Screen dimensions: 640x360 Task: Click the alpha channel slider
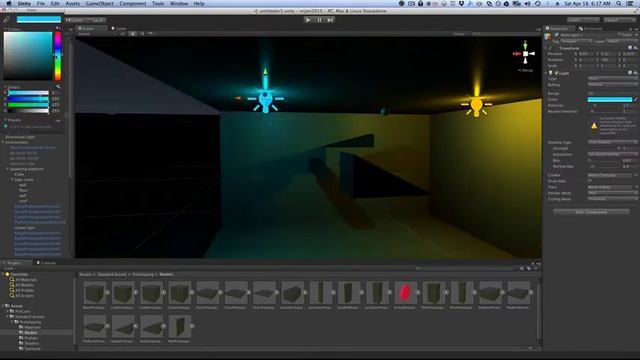28,111
